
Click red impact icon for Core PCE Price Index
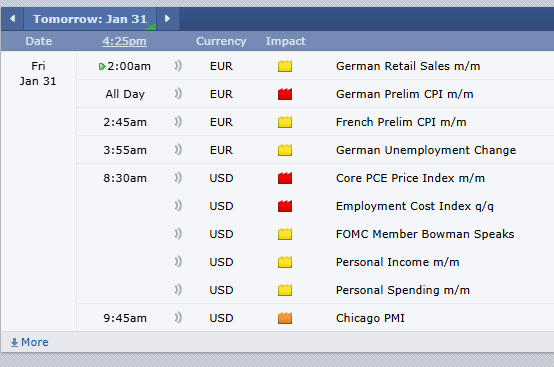click(x=285, y=178)
